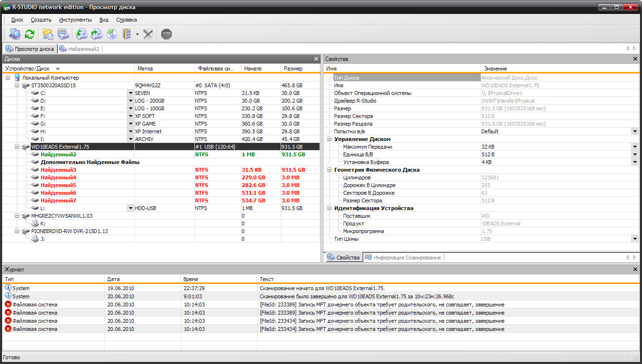The width and height of the screenshot is (642, 364).
Task: Sort by the Устройство/Диск column header
Action: tap(68, 69)
